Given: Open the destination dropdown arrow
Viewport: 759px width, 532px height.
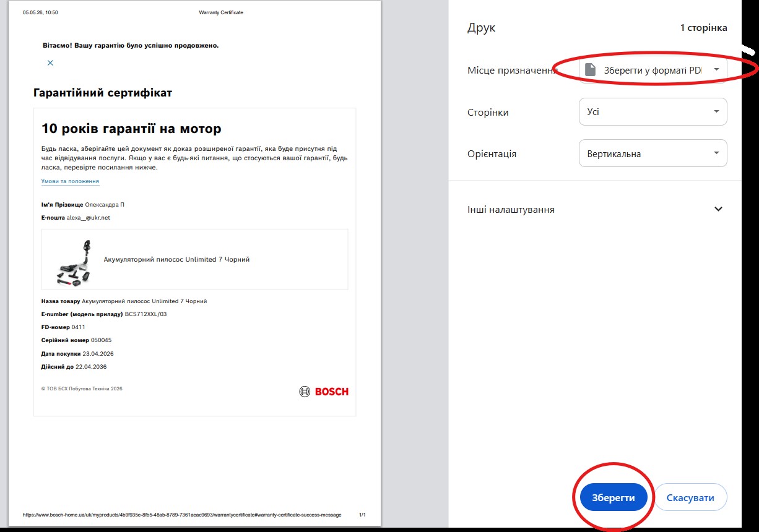Looking at the screenshot, I should pyautogui.click(x=716, y=70).
